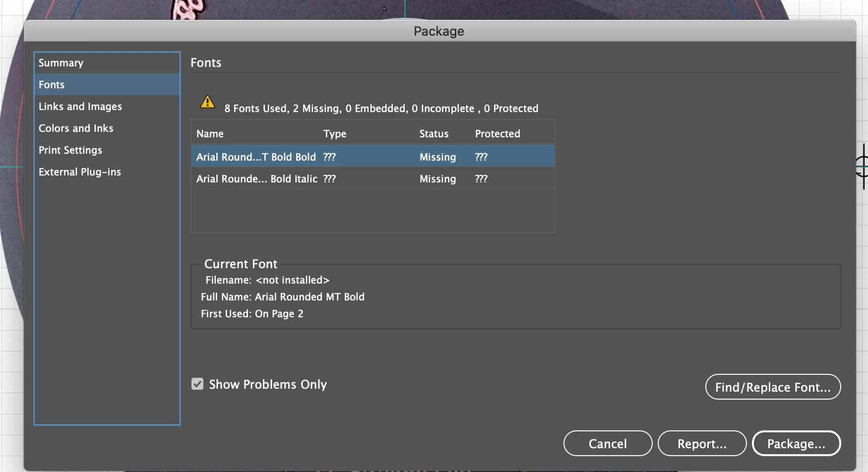Select the Fonts section in sidebar
Viewport: 868px width, 472px height.
click(x=107, y=85)
